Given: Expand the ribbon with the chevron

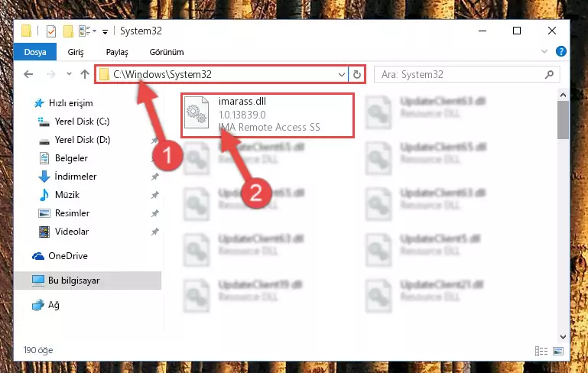Looking at the screenshot, I should pyautogui.click(x=544, y=51).
